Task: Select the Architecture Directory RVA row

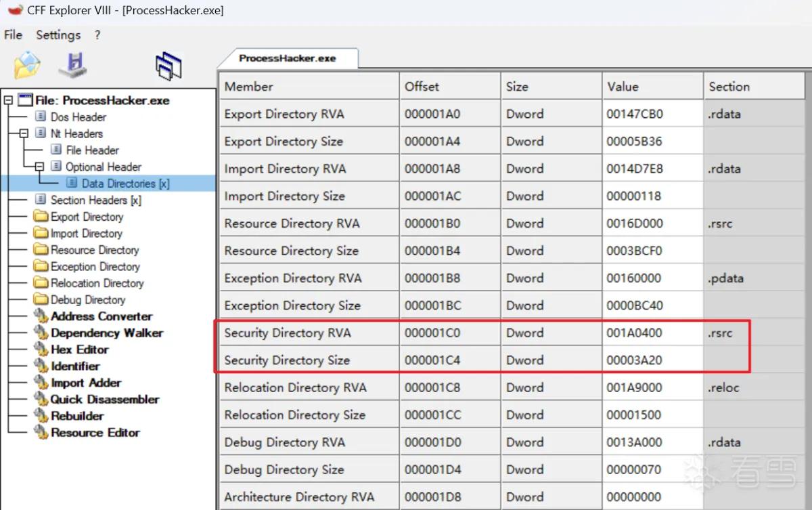Action: (x=512, y=496)
